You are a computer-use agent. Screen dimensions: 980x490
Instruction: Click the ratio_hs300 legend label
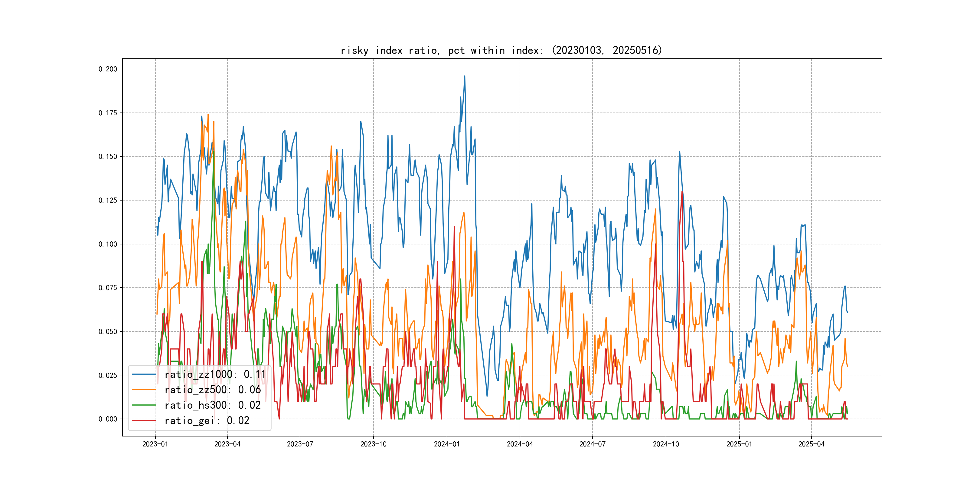click(x=212, y=405)
